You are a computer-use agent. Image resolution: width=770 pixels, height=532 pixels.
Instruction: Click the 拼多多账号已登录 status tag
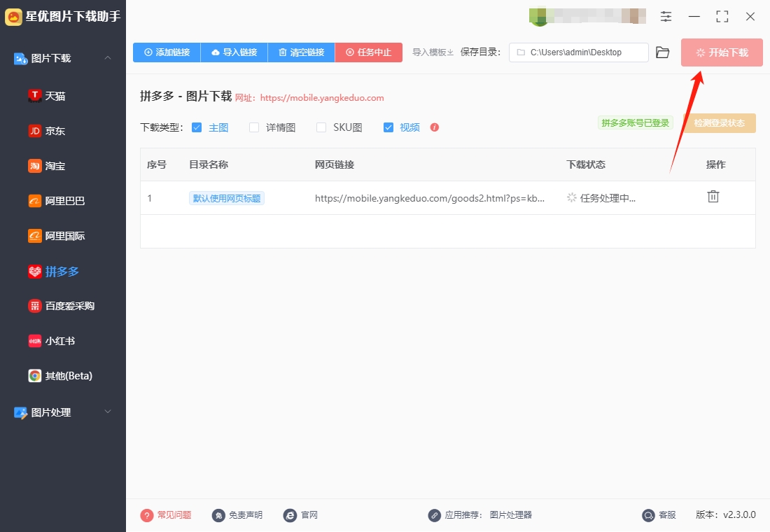(x=636, y=122)
